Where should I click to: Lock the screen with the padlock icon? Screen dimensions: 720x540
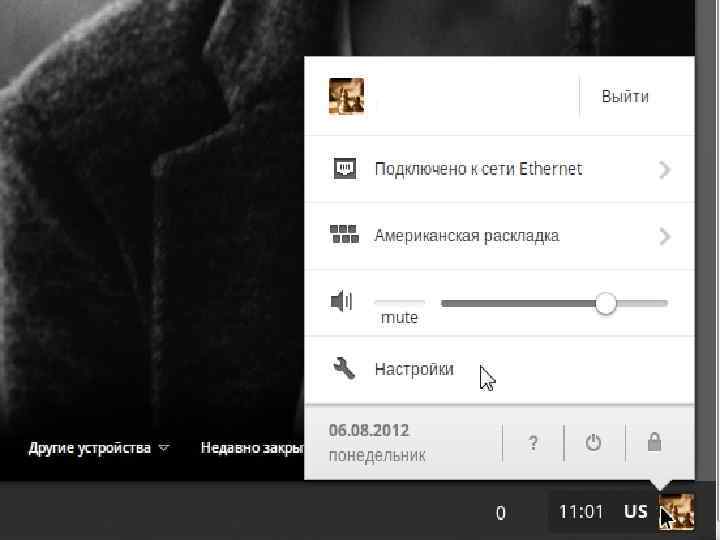654,442
